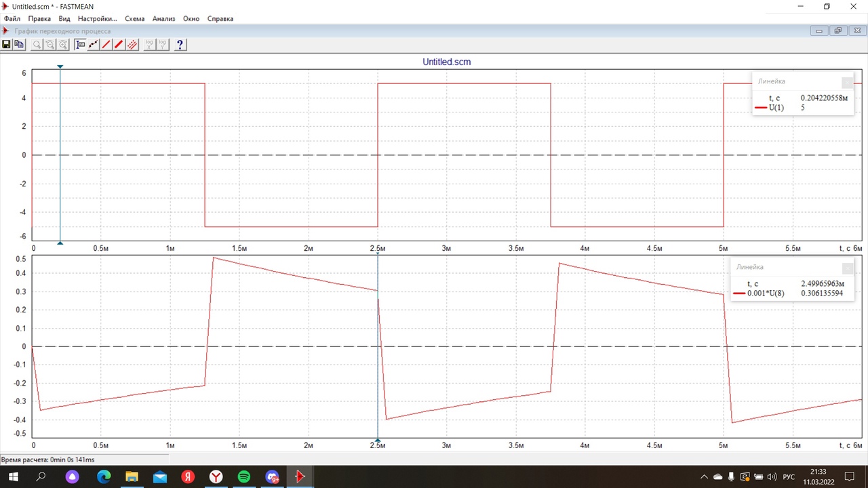Image resolution: width=868 pixels, height=488 pixels.
Task: Open the Windows Start menu
Action: 14,477
